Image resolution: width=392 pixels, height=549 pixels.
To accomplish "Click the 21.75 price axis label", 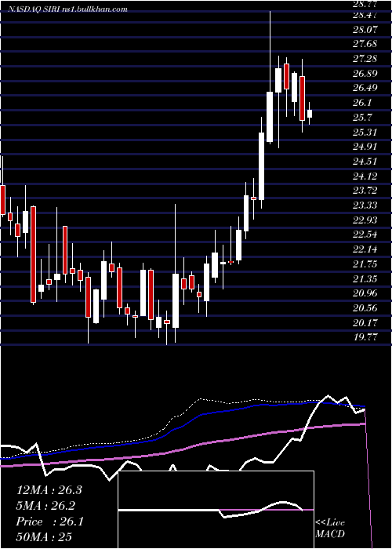I will pos(365,264).
